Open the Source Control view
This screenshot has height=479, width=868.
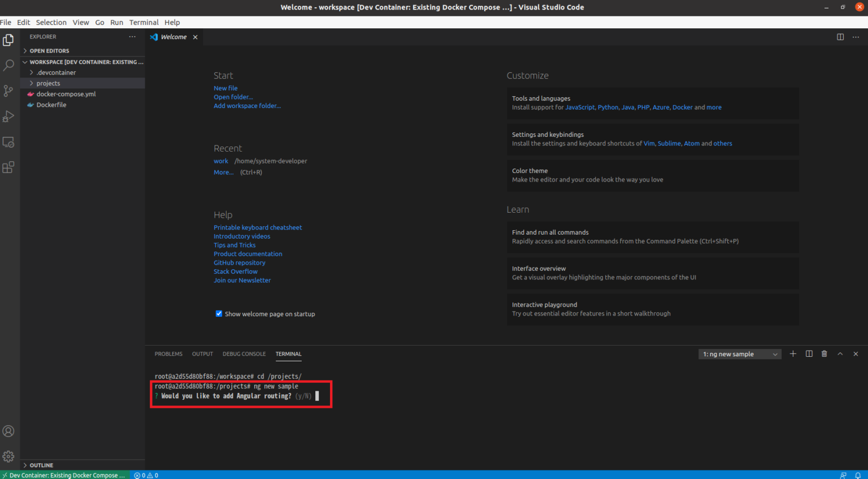8,90
